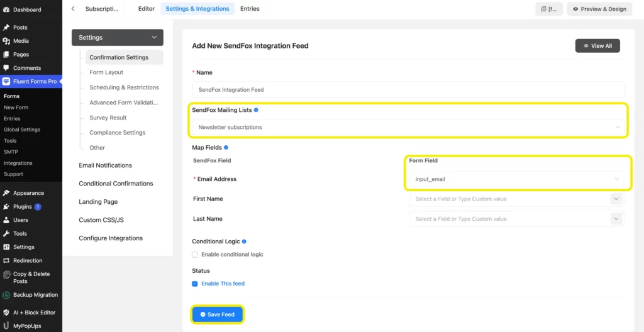644x332 pixels.
Task: Open Tools in Fluent Forms submenu
Action: tap(10, 141)
